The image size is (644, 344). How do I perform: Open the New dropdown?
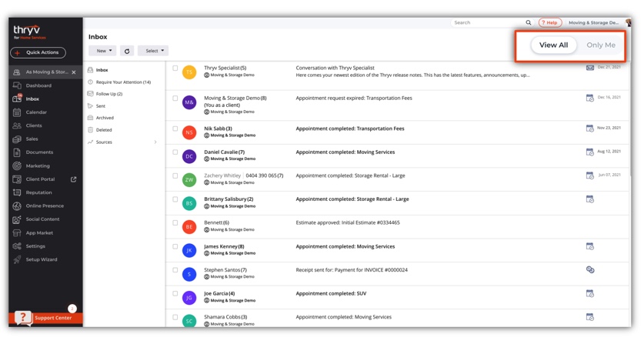pos(102,51)
